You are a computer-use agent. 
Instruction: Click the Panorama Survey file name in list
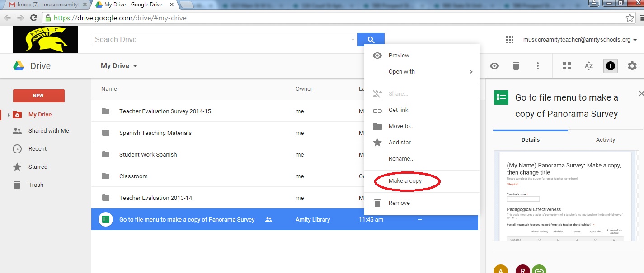[187, 220]
